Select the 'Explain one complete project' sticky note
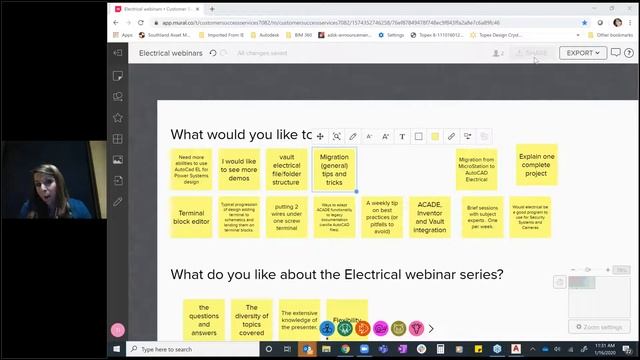Viewport: 640px width, 360px height. (536, 165)
